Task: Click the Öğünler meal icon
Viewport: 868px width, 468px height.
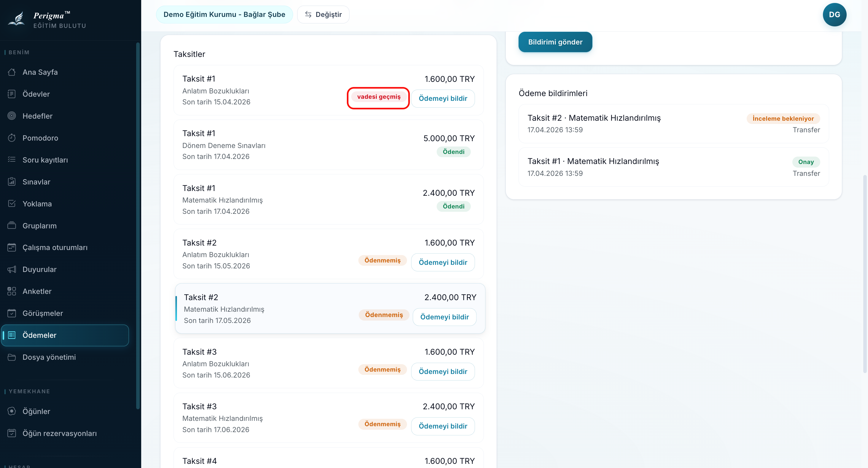Action: pos(12,411)
